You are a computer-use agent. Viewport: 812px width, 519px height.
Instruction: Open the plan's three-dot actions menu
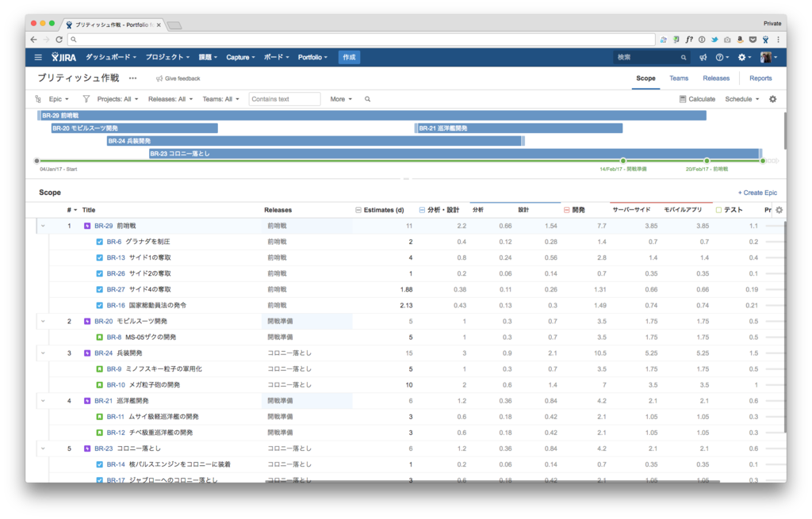[133, 78]
